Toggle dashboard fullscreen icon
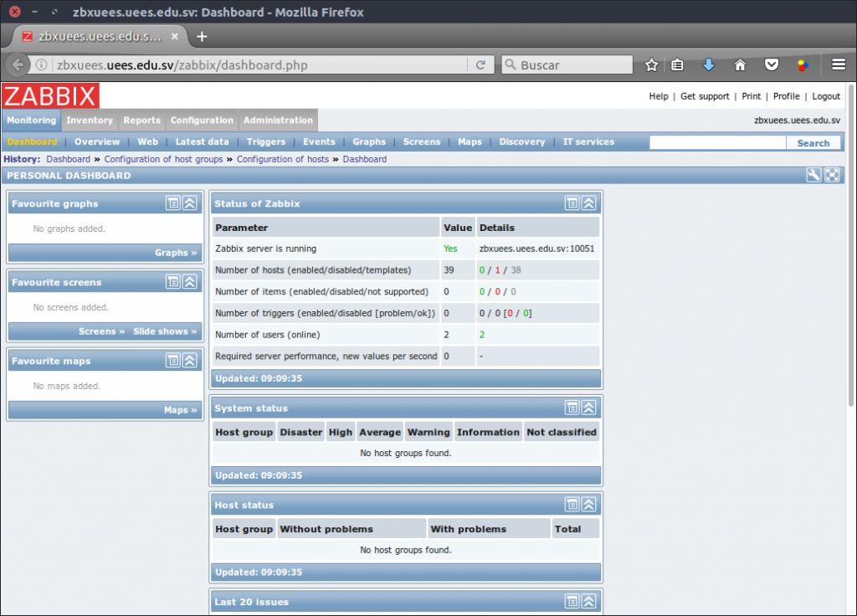Screen dimensions: 857x616 tap(832, 175)
